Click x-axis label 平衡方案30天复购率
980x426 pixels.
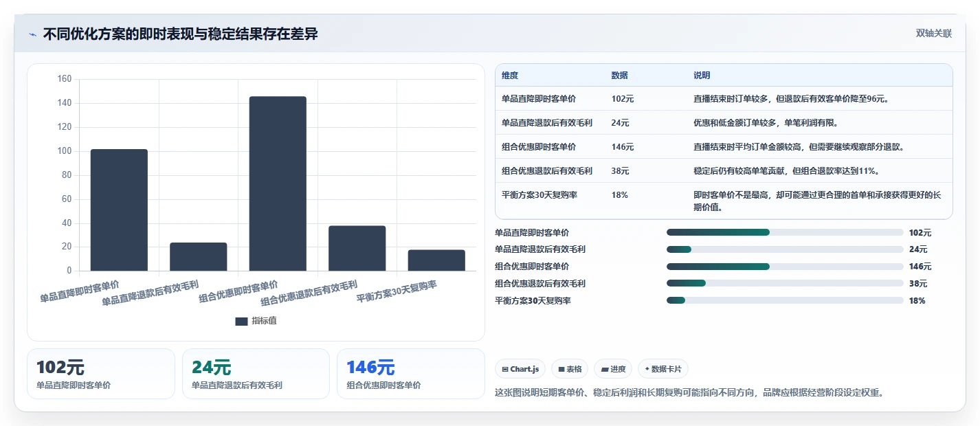(x=397, y=292)
